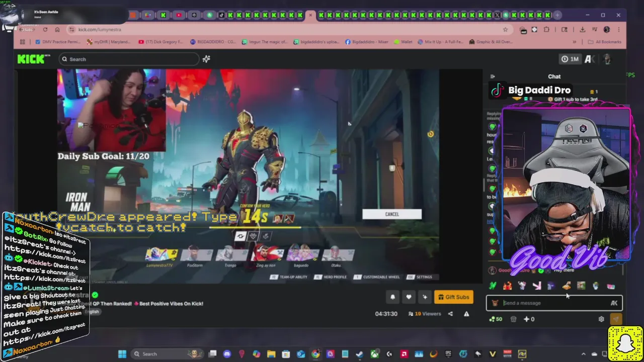Screen dimensions: 644x362
Task: Open the Imgur bookmark
Action: pyautogui.click(x=265, y=42)
